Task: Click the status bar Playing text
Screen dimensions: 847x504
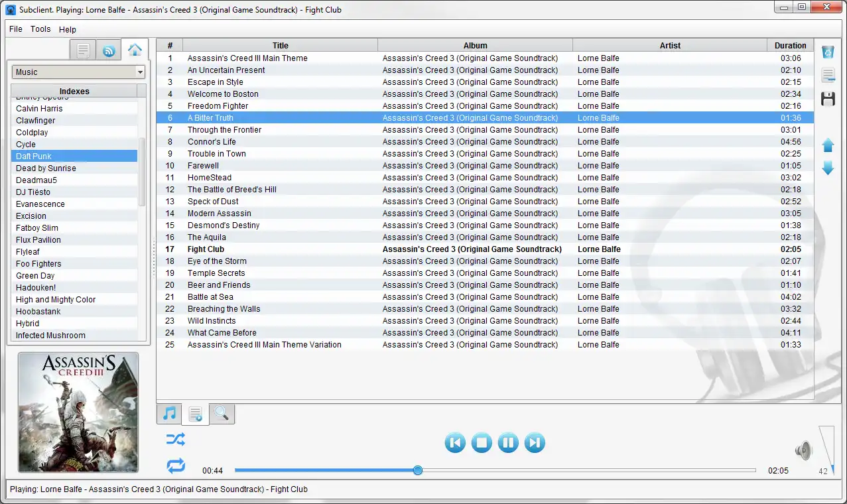Action: click(159, 489)
